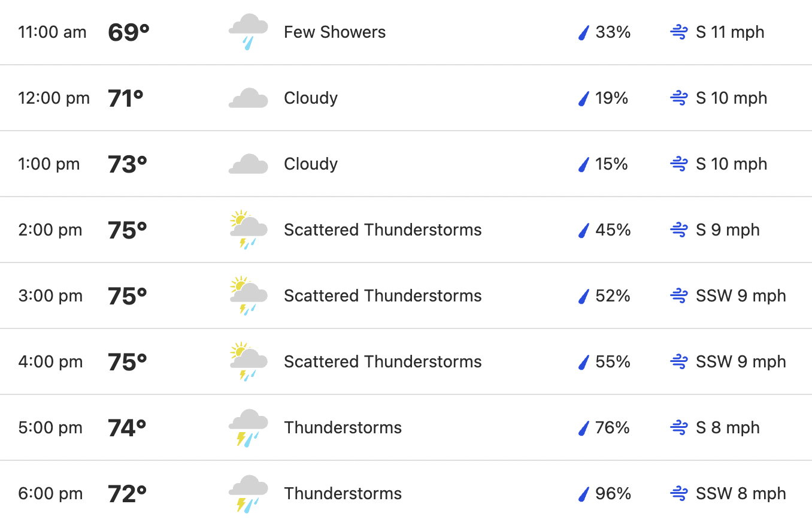Click the raindrop icon beside 45%

click(584, 230)
